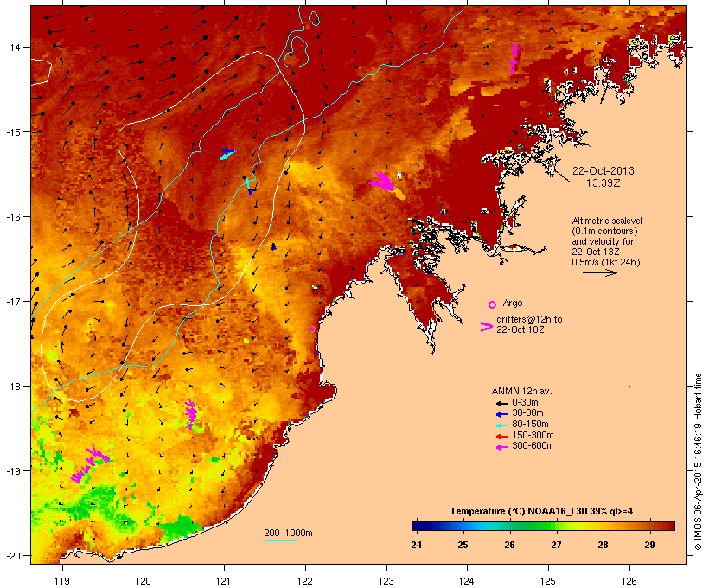This screenshot has width=709, height=588.
Task: Click the Argo legend label
Action: point(513,303)
